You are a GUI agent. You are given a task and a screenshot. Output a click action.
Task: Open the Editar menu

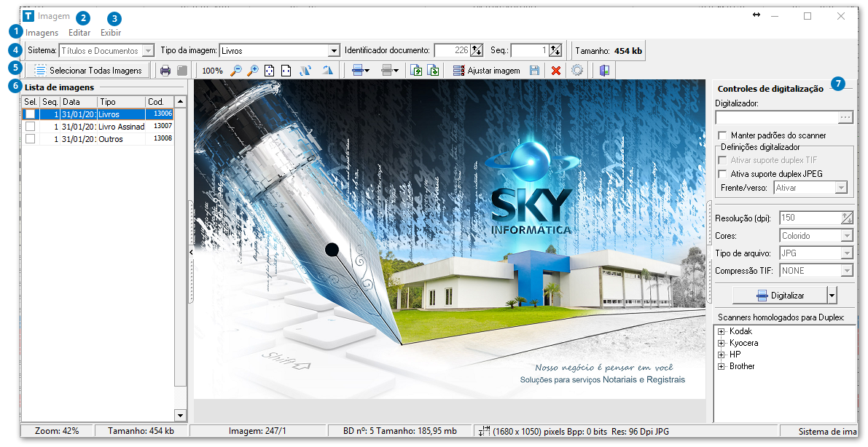click(x=79, y=33)
